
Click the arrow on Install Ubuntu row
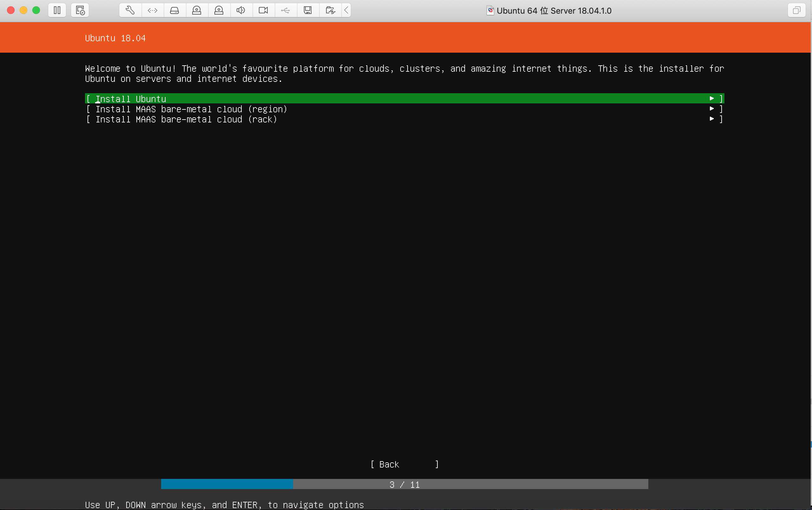click(711, 98)
